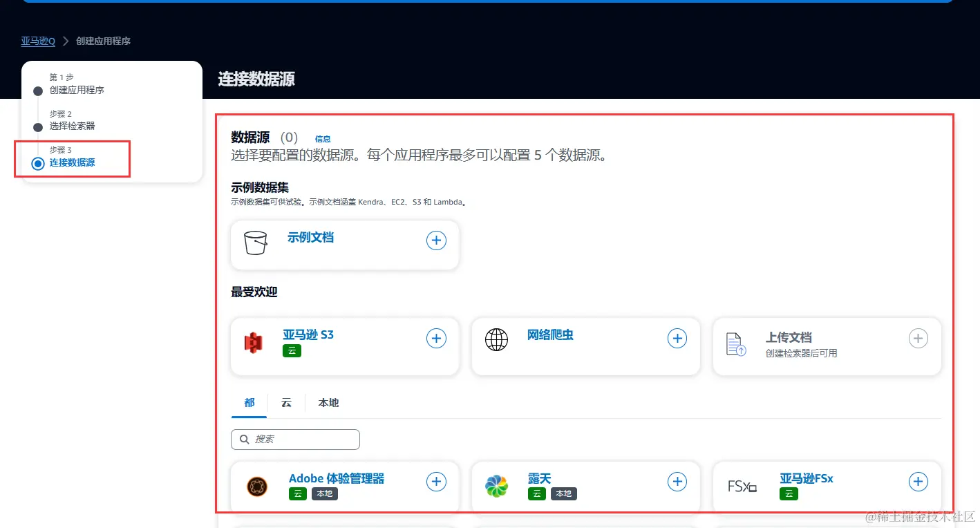Click the 连接数据源 page heading
Image resolution: width=980 pixels, height=528 pixels.
pyautogui.click(x=256, y=79)
